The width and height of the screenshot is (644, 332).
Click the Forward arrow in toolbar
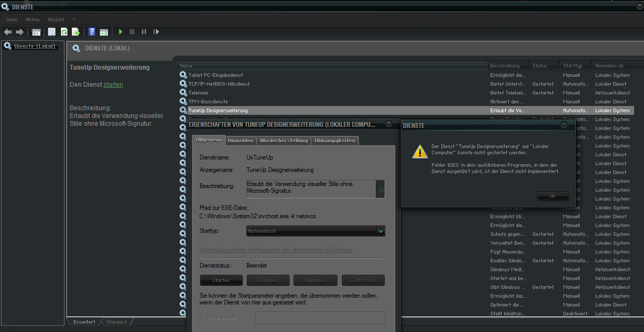tap(20, 32)
